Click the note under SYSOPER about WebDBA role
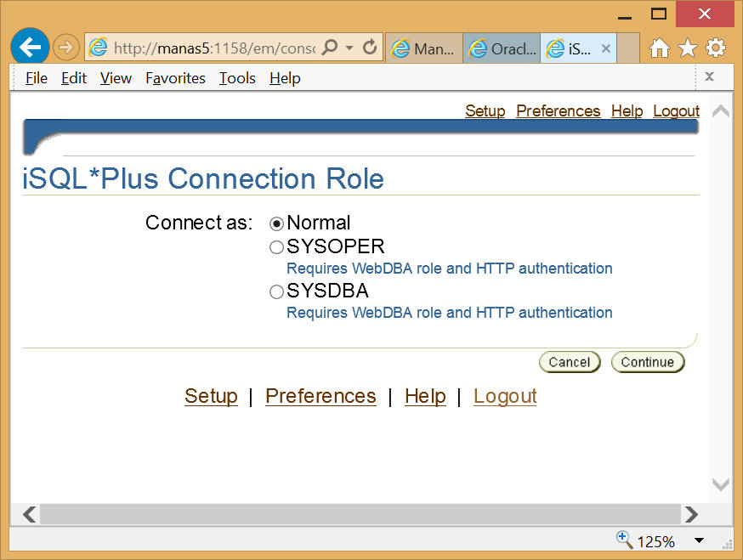 [x=449, y=269]
